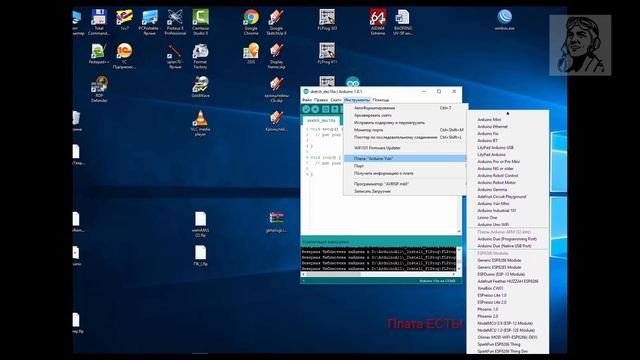This screenshot has width=640, height=360.
Task: Select the 2GIS desktop icon
Action: (x=251, y=53)
